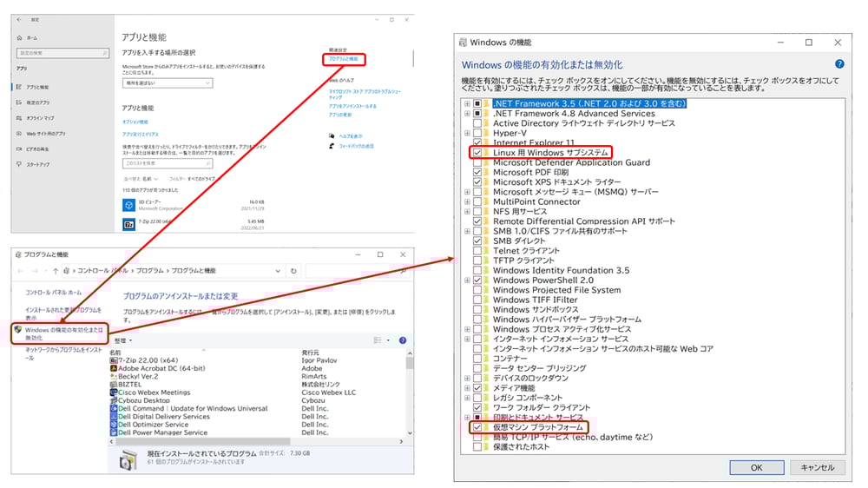The height and width of the screenshot is (488, 868).
Task: Check Microsoft Defender Application Guard box
Action: pos(477,162)
